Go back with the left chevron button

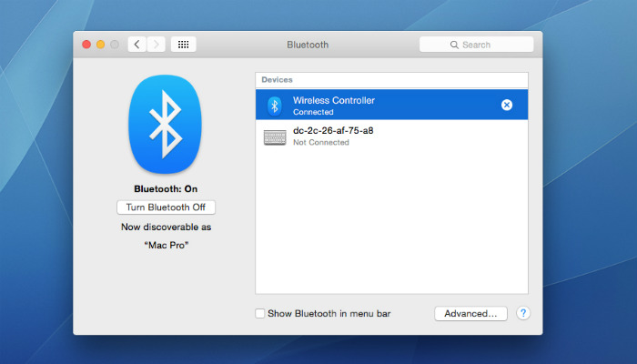click(x=137, y=45)
